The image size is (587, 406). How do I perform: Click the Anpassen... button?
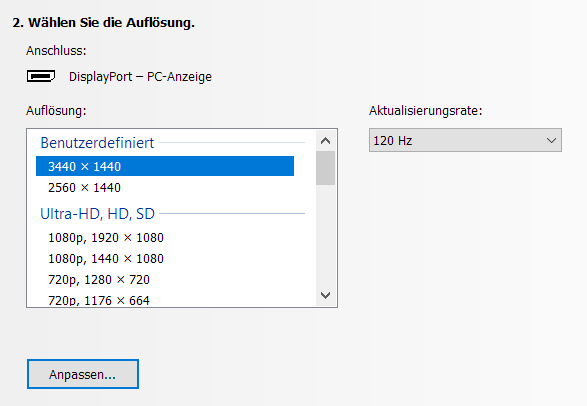point(83,374)
